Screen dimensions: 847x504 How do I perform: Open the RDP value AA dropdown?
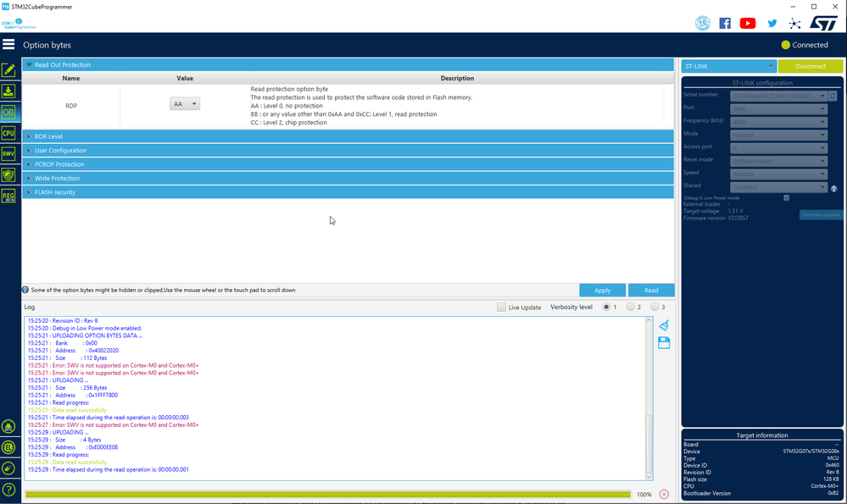pos(185,103)
